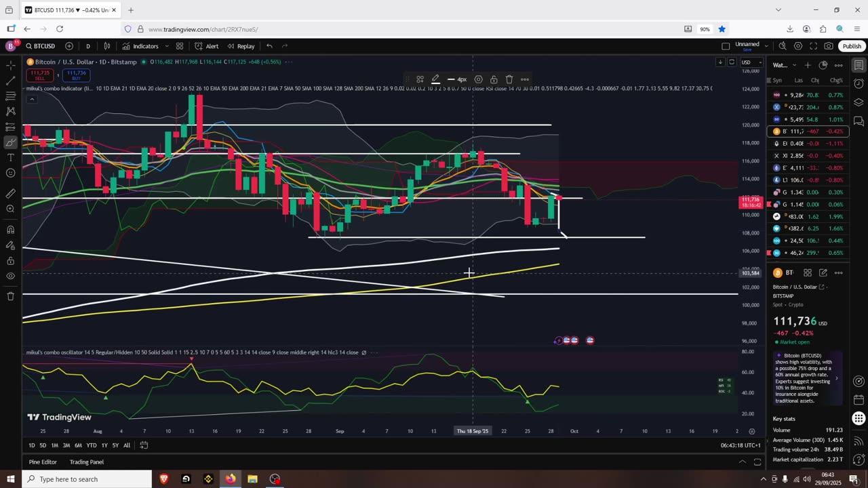Collapse the indicator legend arrow
The width and height of the screenshot is (868, 488).
[31, 99]
